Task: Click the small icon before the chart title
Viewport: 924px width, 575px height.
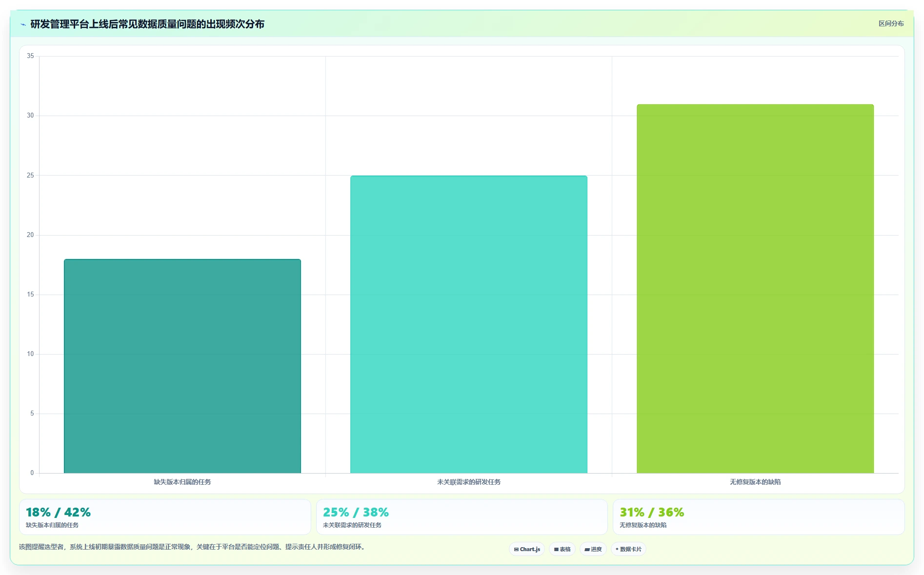Action: pos(23,24)
